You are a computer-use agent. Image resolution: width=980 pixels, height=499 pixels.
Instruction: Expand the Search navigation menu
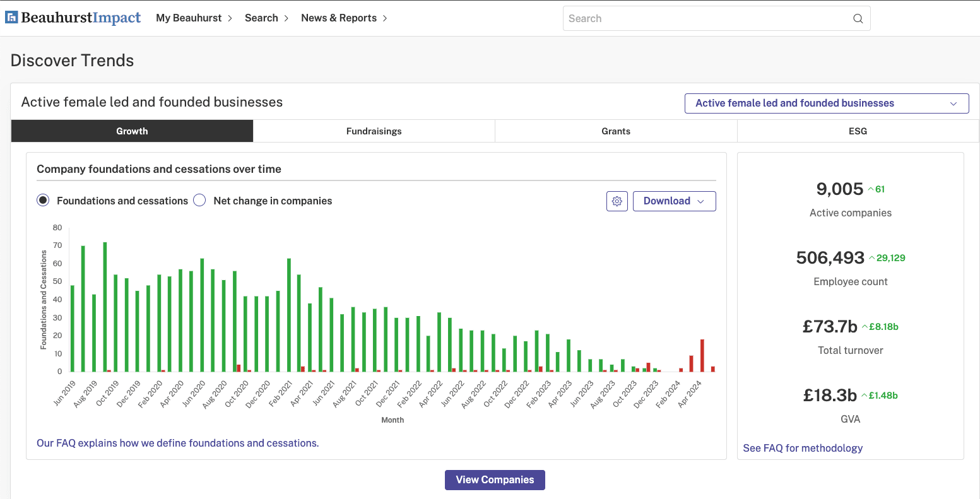(267, 18)
